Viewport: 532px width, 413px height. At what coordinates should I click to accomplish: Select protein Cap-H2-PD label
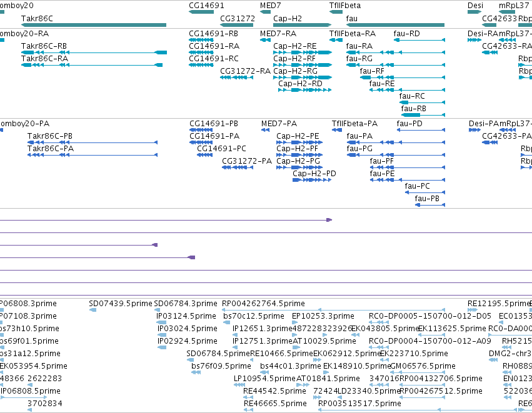pyautogui.click(x=314, y=174)
